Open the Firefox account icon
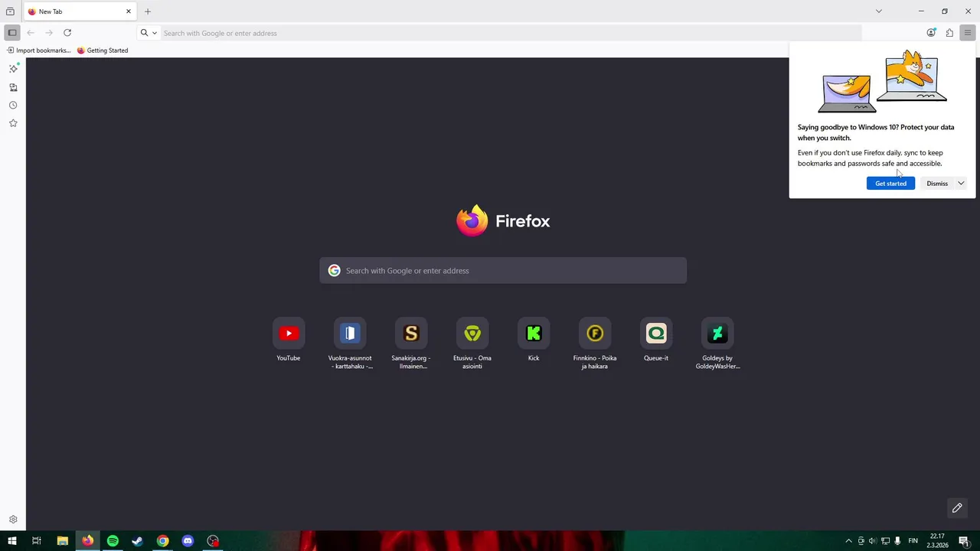Screen dimensions: 980x551 [x=931, y=33]
